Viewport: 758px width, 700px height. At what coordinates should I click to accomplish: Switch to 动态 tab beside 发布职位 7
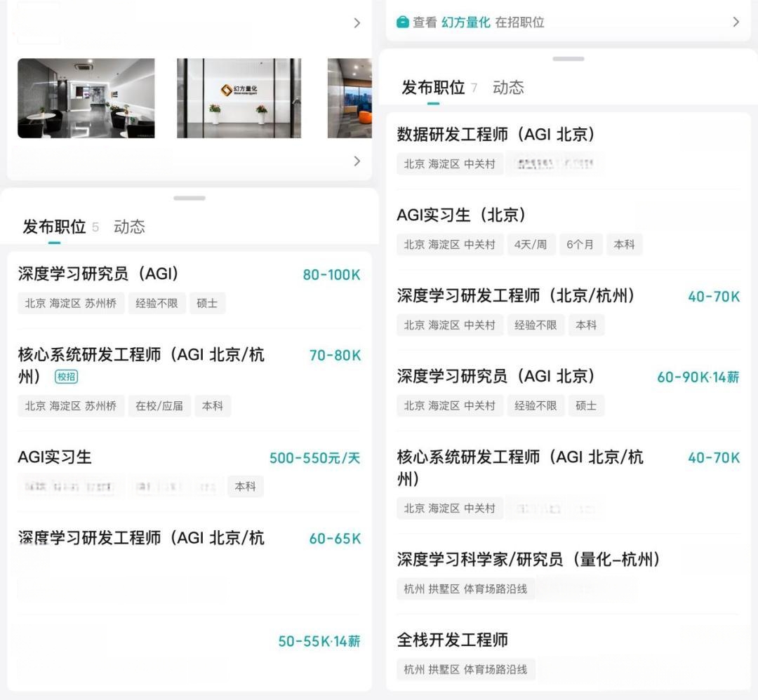(508, 88)
